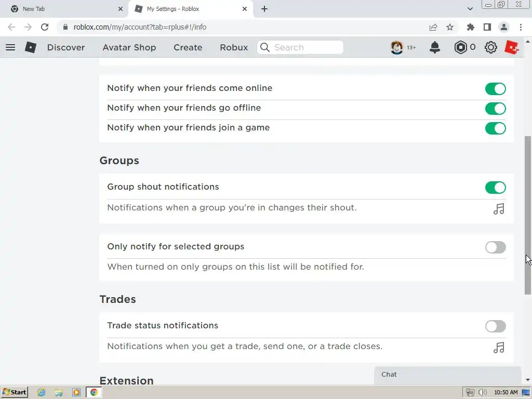The image size is (532, 399).
Task: Open Chrome extensions puzzle icon
Action: pyautogui.click(x=470, y=27)
